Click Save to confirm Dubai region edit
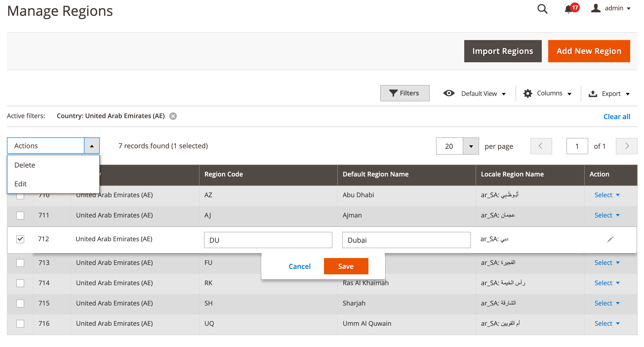The width and height of the screenshot is (644, 347). pos(346,266)
